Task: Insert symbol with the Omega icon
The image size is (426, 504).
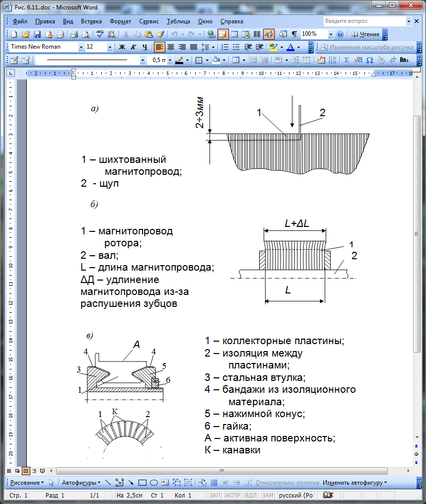Action: [x=370, y=60]
